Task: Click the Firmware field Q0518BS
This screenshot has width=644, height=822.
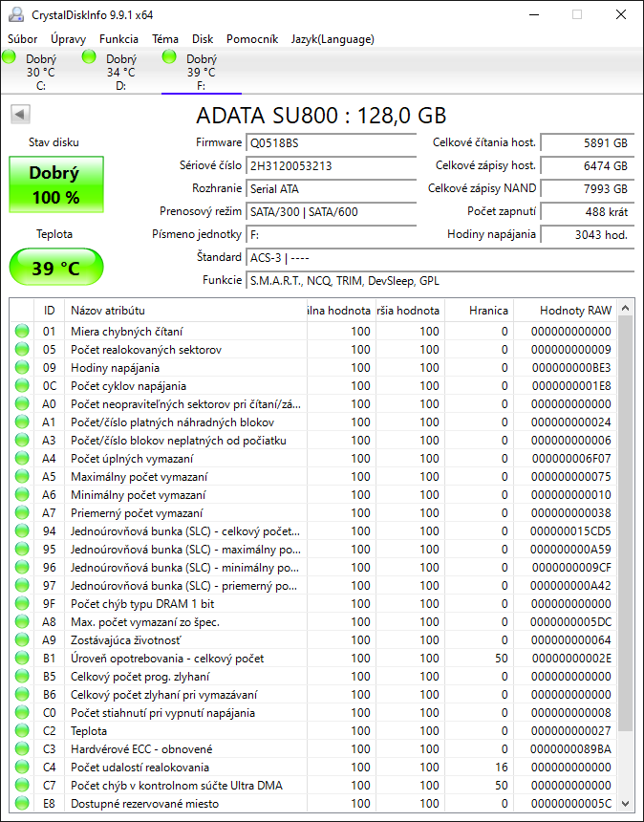Action: tap(331, 143)
